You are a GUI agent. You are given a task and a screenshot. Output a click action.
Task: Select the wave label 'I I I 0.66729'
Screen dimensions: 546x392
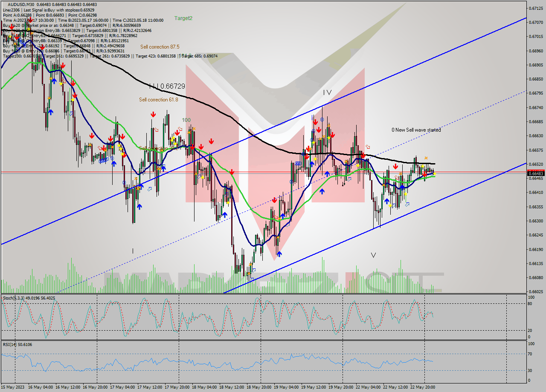coord(167,86)
